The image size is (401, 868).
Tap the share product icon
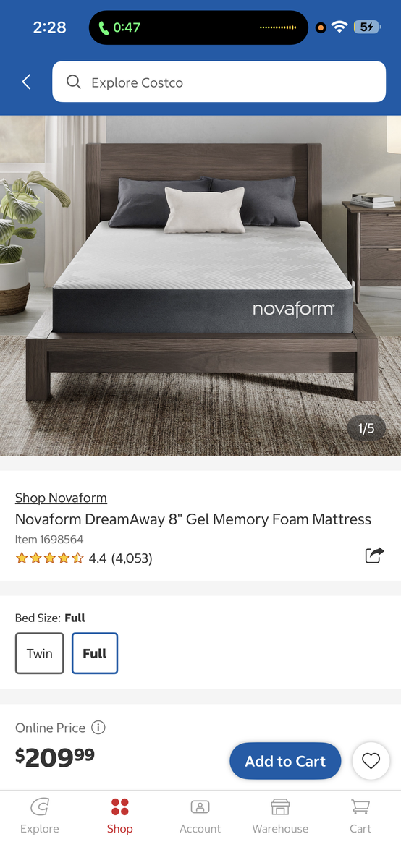click(x=374, y=556)
